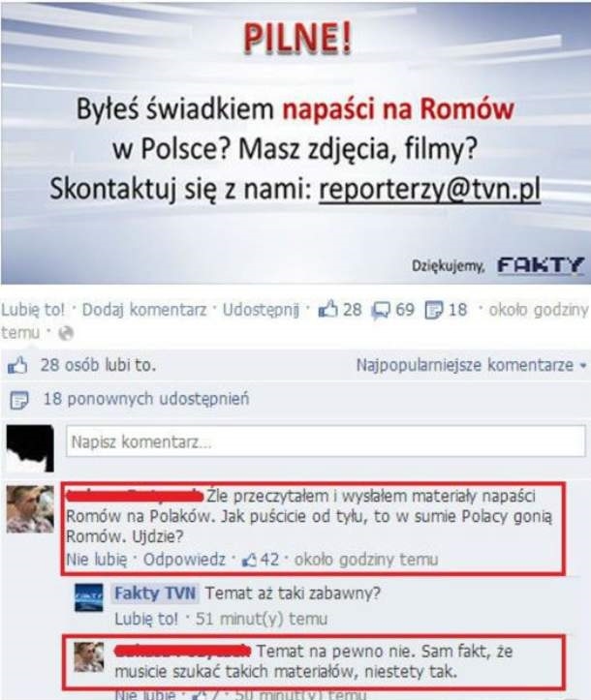Click the share icon next to 18
This screenshot has width=591, height=700.
tap(433, 310)
